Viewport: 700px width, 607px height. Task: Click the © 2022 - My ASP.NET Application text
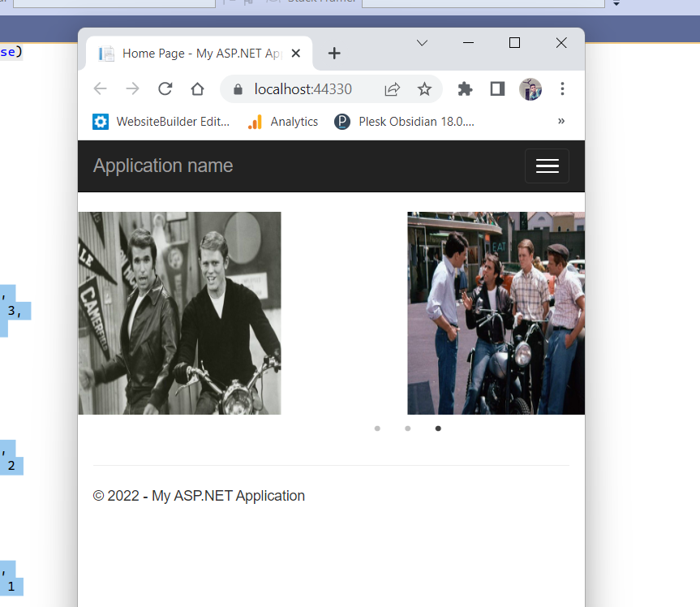(x=199, y=496)
